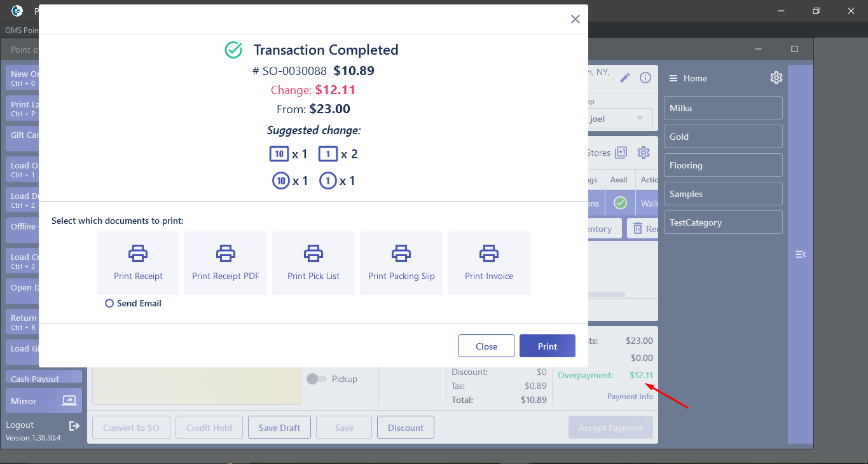Click the Logout exit icon
Screen dimensions: 868x464
click(x=74, y=425)
